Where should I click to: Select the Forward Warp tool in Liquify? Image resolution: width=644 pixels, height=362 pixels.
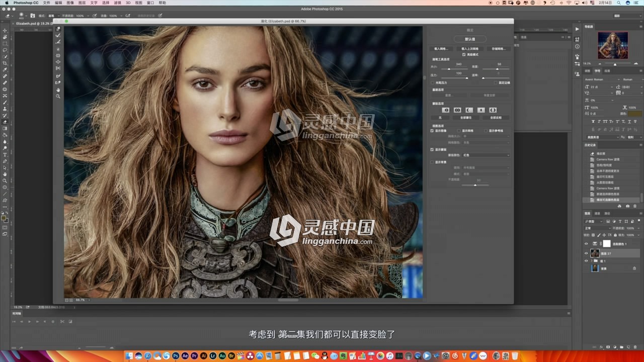[58, 29]
